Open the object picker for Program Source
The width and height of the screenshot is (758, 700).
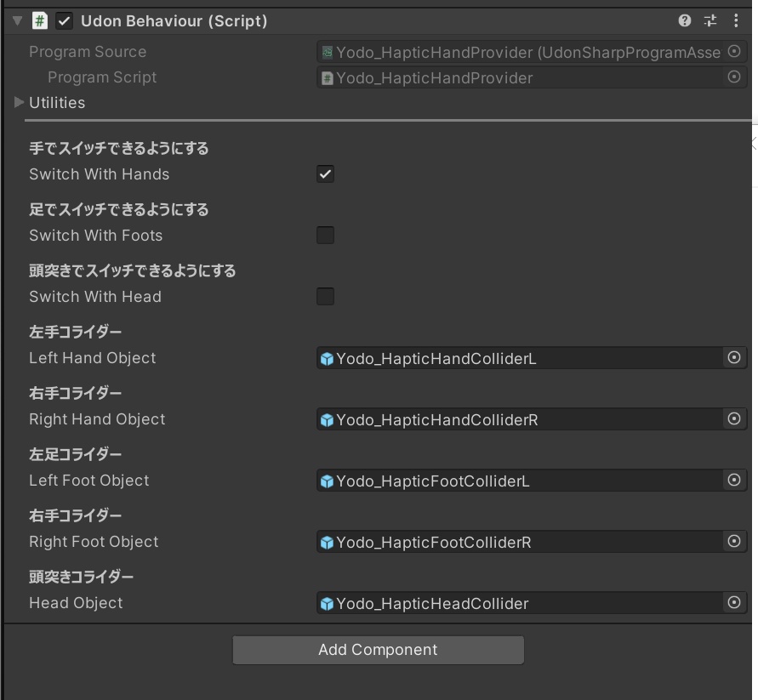(x=733, y=52)
